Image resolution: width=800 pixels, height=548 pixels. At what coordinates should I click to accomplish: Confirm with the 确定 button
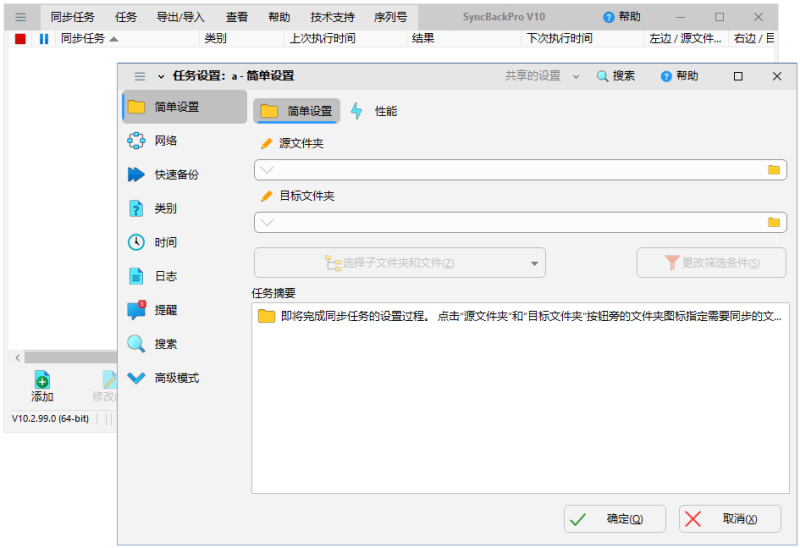(615, 519)
